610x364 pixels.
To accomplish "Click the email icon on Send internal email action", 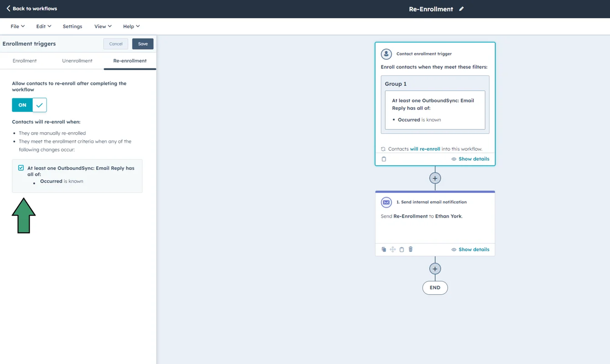I will point(386,202).
